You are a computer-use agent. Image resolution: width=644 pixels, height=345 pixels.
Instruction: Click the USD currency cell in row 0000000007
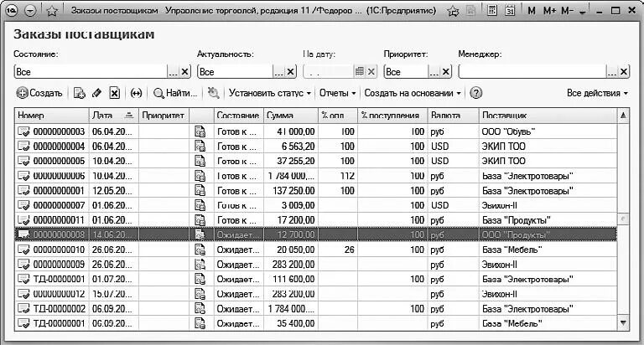pos(453,205)
